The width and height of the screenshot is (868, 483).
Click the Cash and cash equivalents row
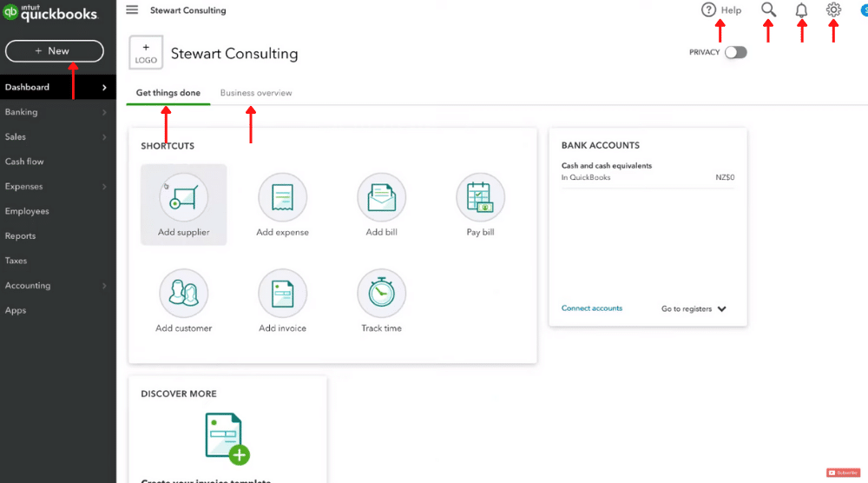point(648,171)
